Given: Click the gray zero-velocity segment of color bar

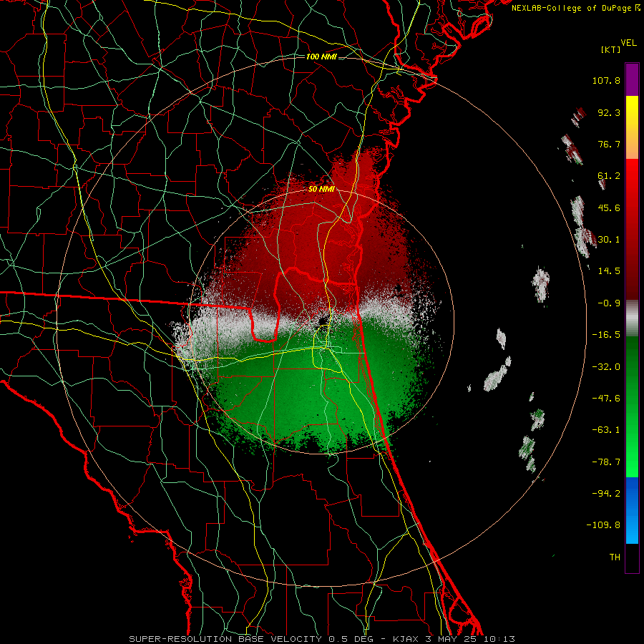Looking at the screenshot, I should click(632, 318).
